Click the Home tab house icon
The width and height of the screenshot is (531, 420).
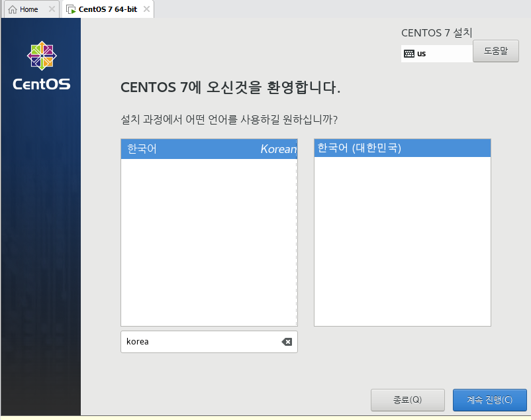13,9
